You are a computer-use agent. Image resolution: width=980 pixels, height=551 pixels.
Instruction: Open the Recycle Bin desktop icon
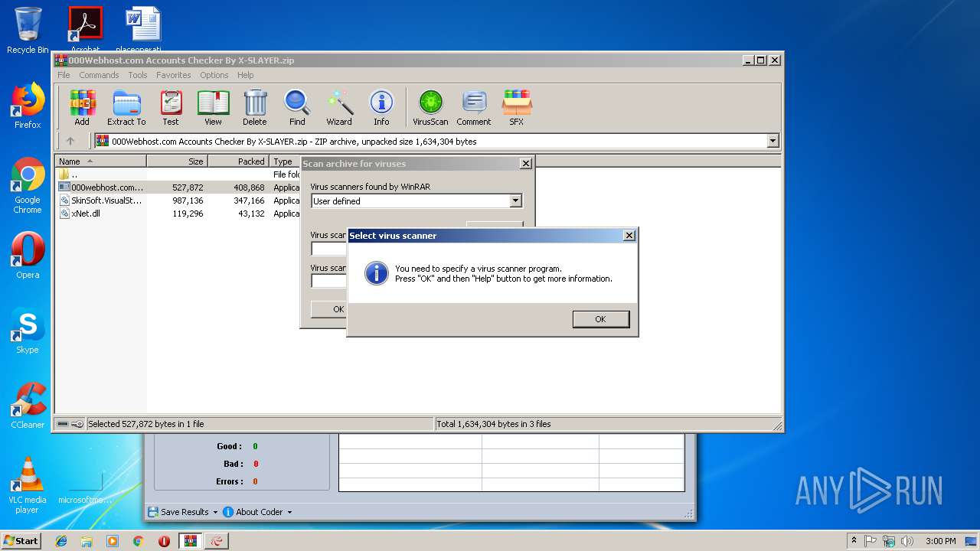pos(28,31)
